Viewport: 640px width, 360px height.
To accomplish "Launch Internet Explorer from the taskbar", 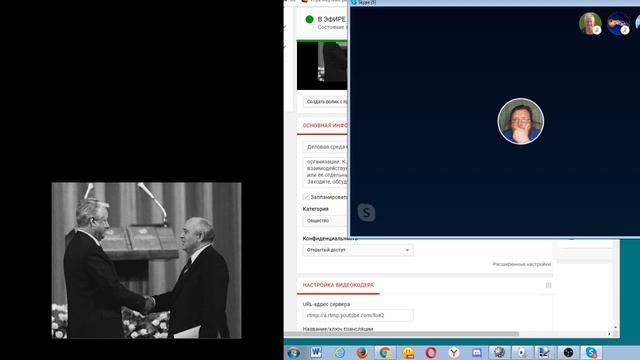I will coord(340,353).
